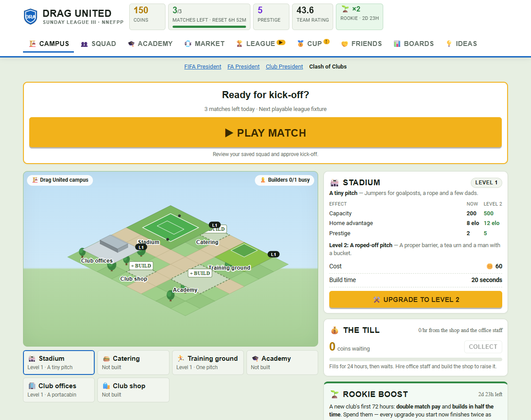This screenshot has height=420, width=531.
Task: Click the campus icon in Drag United campus badge
Action: (x=35, y=180)
